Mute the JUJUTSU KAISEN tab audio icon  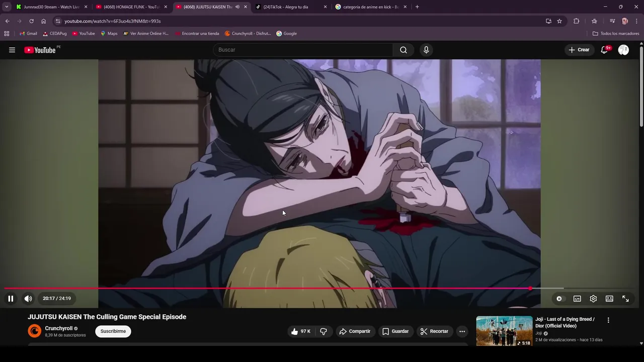(237, 7)
